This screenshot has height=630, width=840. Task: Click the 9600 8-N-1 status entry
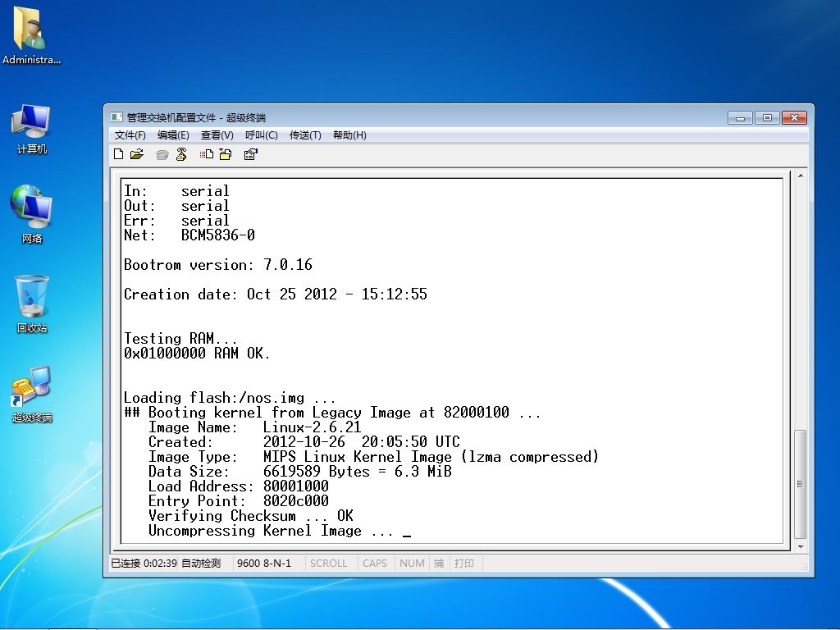(x=264, y=563)
